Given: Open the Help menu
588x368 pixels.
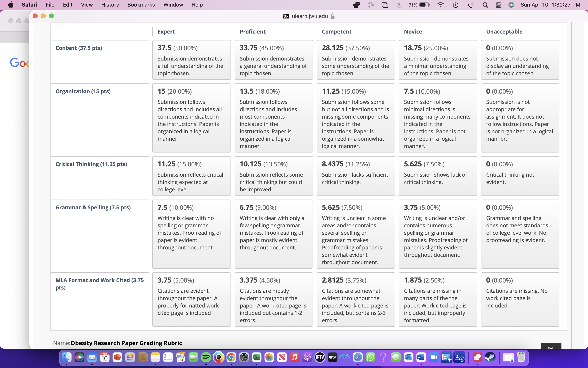Looking at the screenshot, I should coord(197,5).
